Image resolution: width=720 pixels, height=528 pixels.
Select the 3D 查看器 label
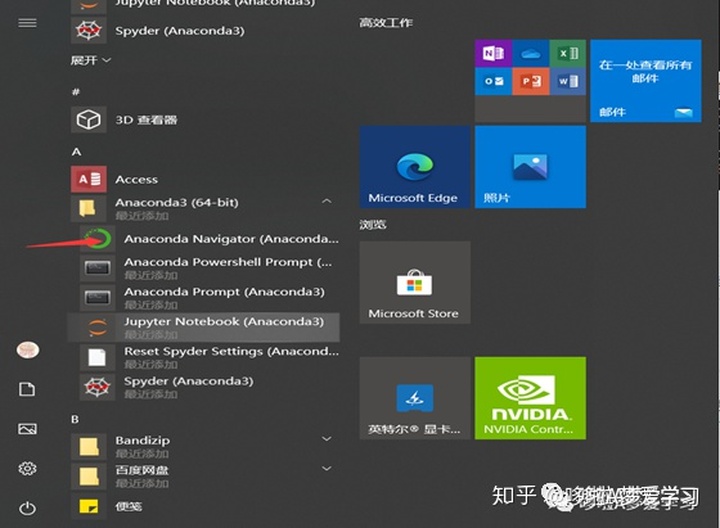[146, 120]
